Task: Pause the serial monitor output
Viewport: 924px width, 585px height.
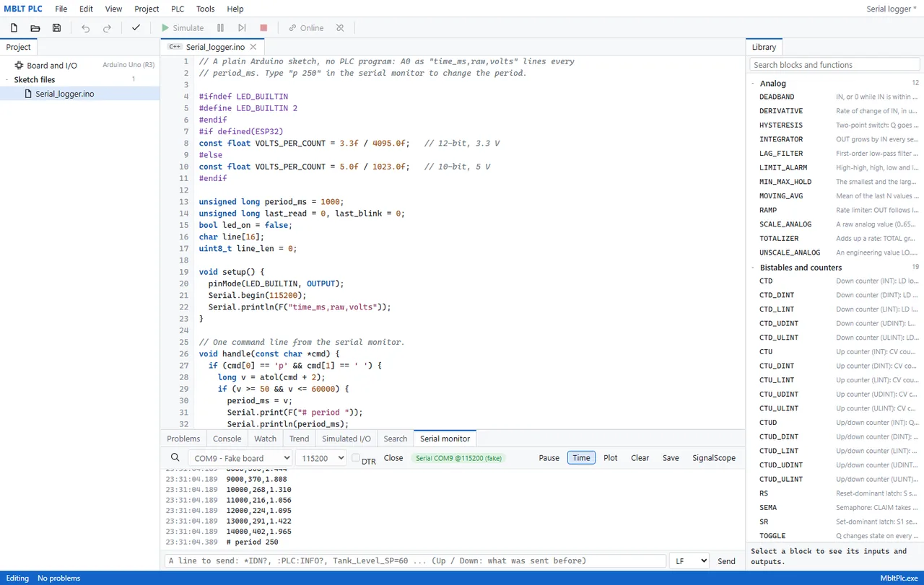Action: (x=549, y=457)
